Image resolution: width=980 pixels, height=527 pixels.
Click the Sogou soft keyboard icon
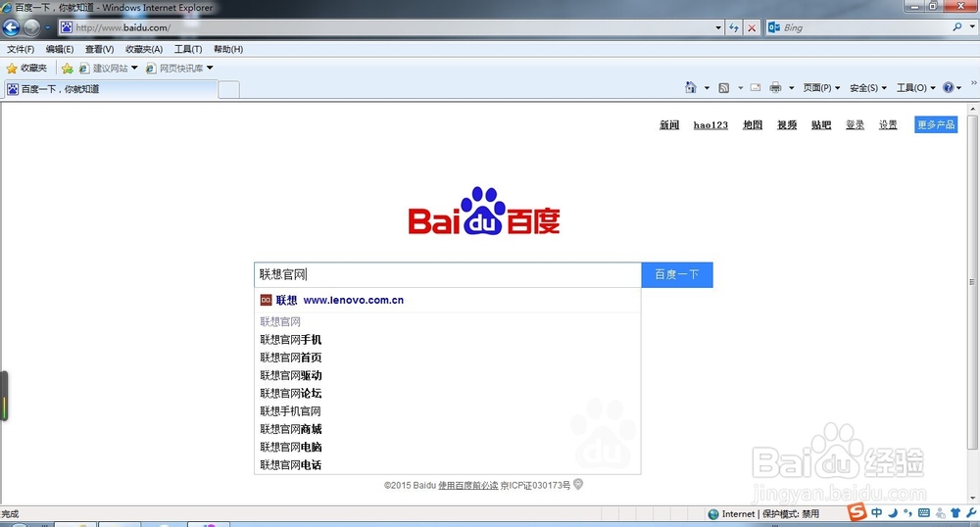(924, 512)
